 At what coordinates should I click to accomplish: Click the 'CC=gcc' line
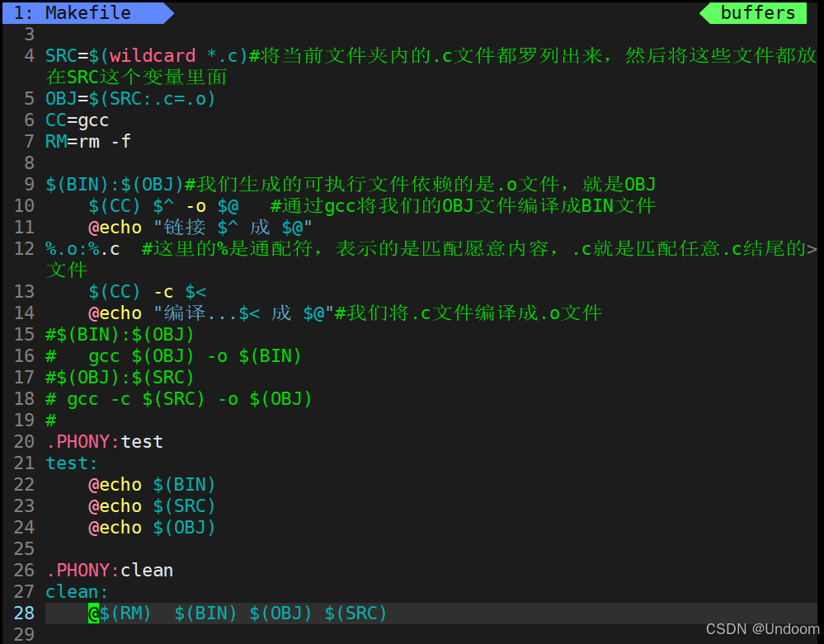77,120
